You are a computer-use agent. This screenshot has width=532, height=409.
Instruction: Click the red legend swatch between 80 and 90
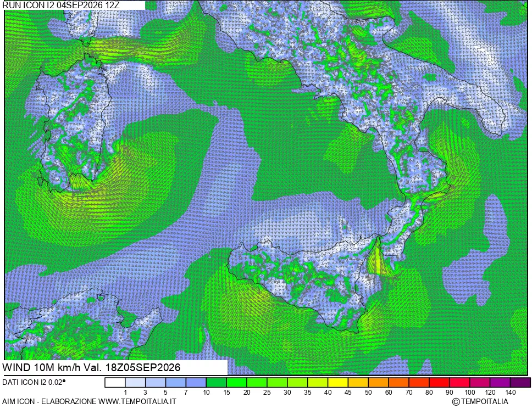click(x=439, y=383)
